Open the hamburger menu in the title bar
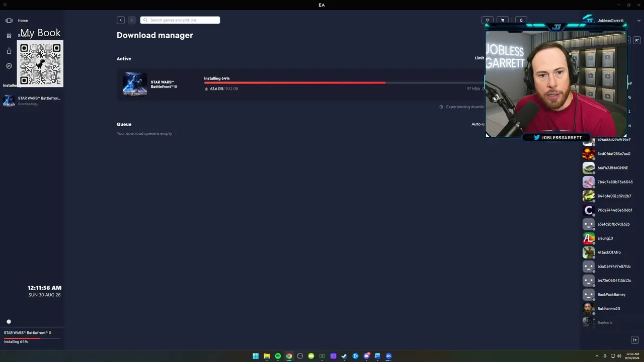The image size is (644, 362). [x=5, y=5]
